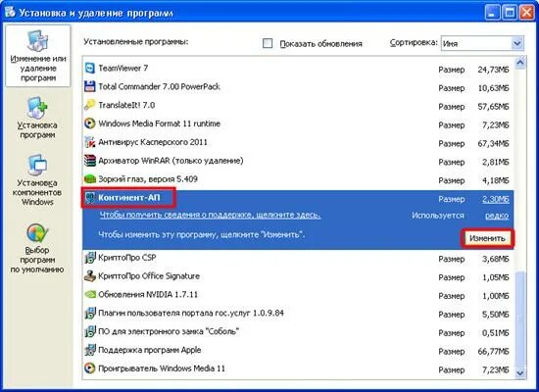
Task: Open Выбор программ по умолчанию icon
Action: [37, 233]
